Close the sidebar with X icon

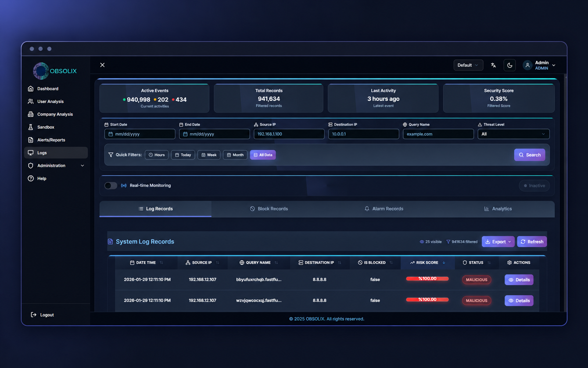[x=103, y=65]
